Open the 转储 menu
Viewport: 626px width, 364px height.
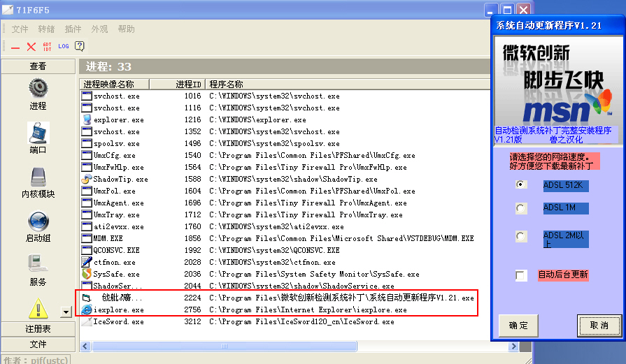[x=46, y=29]
